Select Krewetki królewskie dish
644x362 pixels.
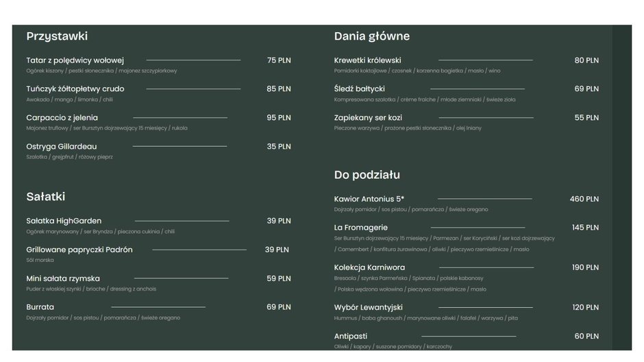(x=368, y=60)
